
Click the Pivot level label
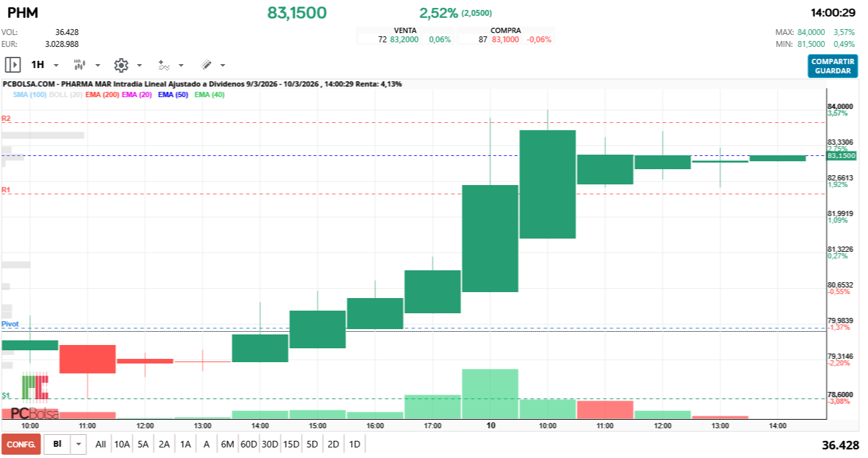[x=10, y=324]
